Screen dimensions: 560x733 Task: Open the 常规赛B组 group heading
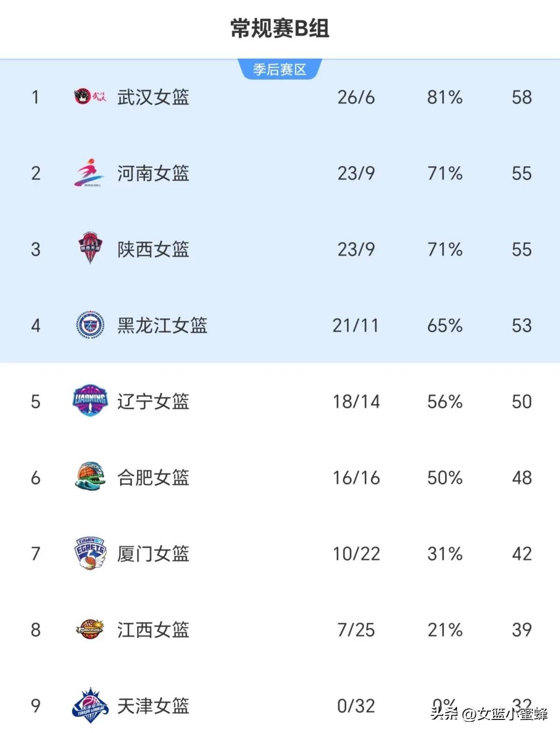click(280, 28)
